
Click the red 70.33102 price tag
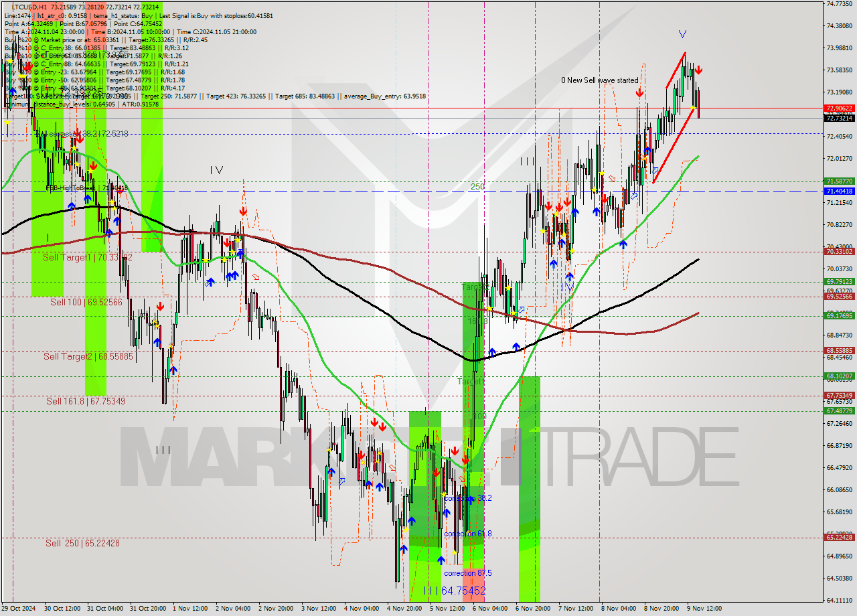pyautogui.click(x=839, y=252)
